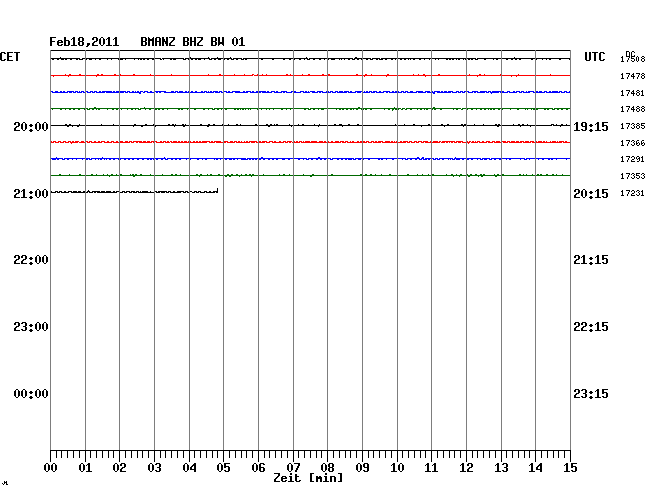Click the green trace in the 17353 row
Screen dimensions: 650x494
(x=310, y=175)
